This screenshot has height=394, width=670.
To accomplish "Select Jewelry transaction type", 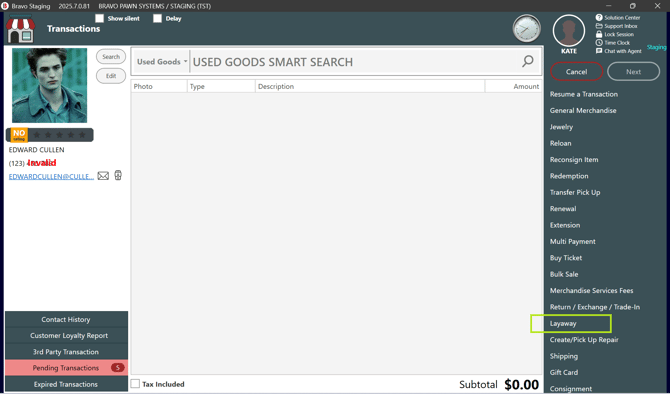I will click(x=561, y=127).
